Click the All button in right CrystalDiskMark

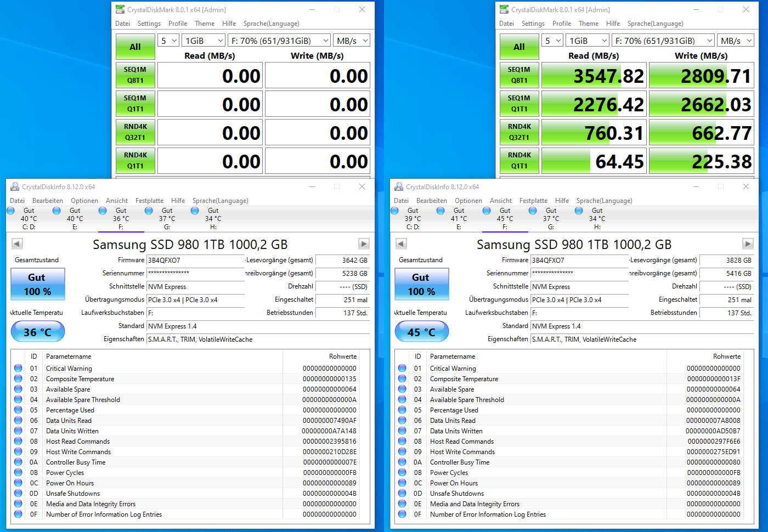519,47
